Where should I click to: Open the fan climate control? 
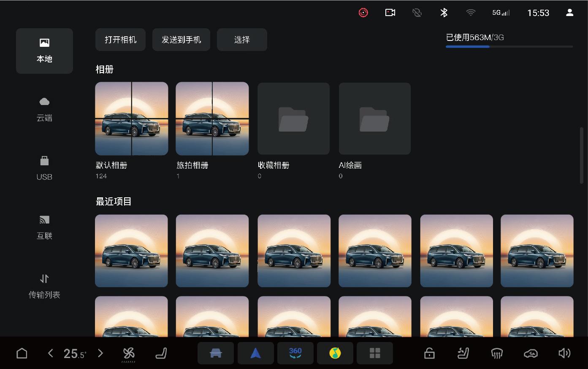point(128,353)
